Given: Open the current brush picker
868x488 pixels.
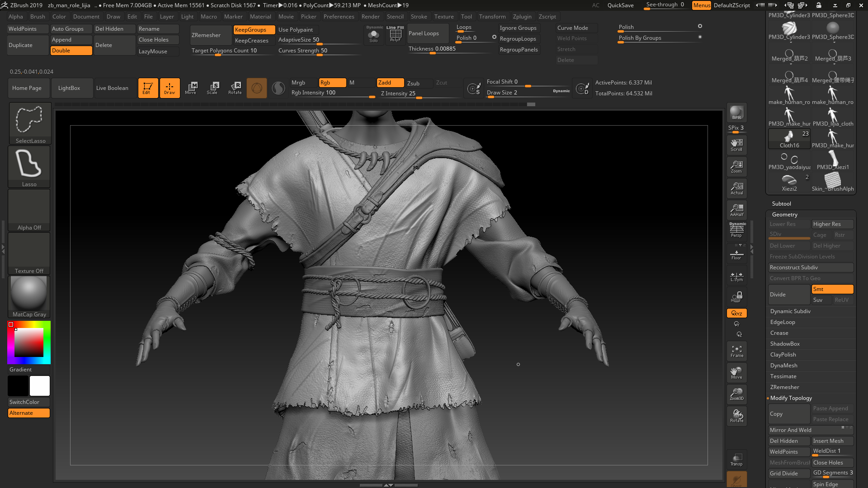Looking at the screenshot, I should pyautogui.click(x=257, y=88).
